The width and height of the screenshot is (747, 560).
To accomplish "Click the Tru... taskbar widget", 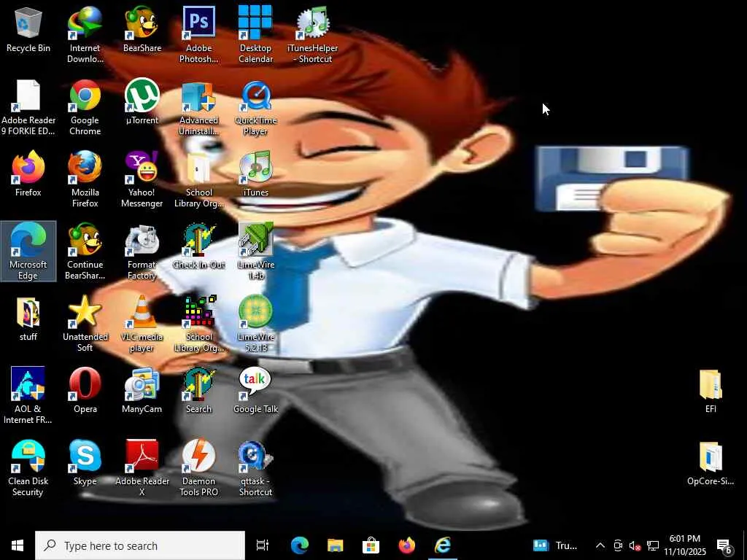I will 555,545.
